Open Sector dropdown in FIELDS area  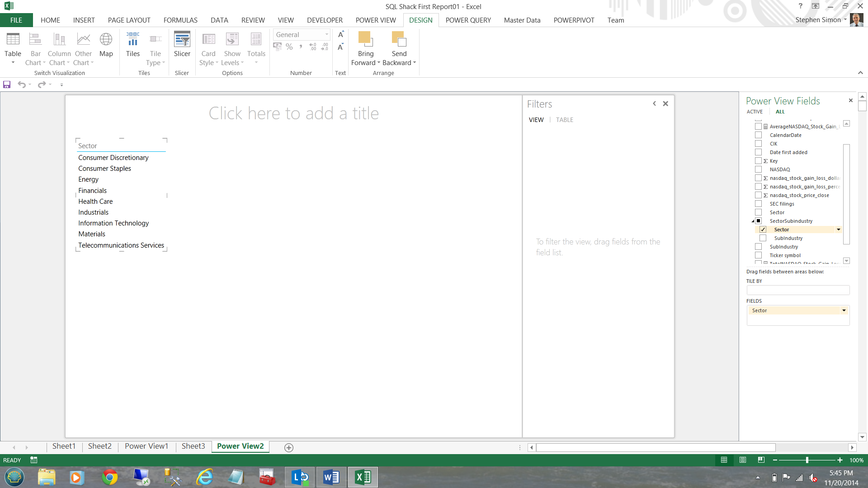pyautogui.click(x=844, y=310)
